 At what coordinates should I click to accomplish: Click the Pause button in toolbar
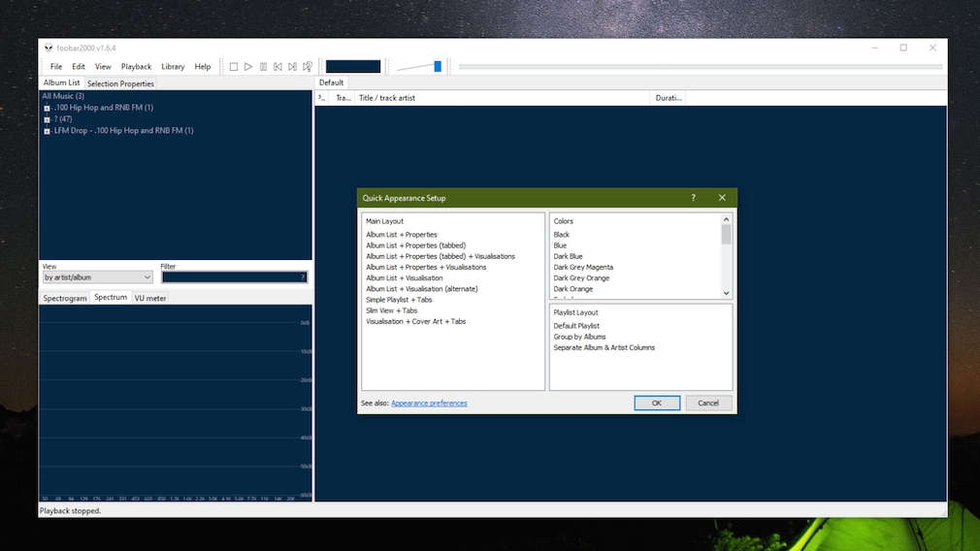[263, 66]
